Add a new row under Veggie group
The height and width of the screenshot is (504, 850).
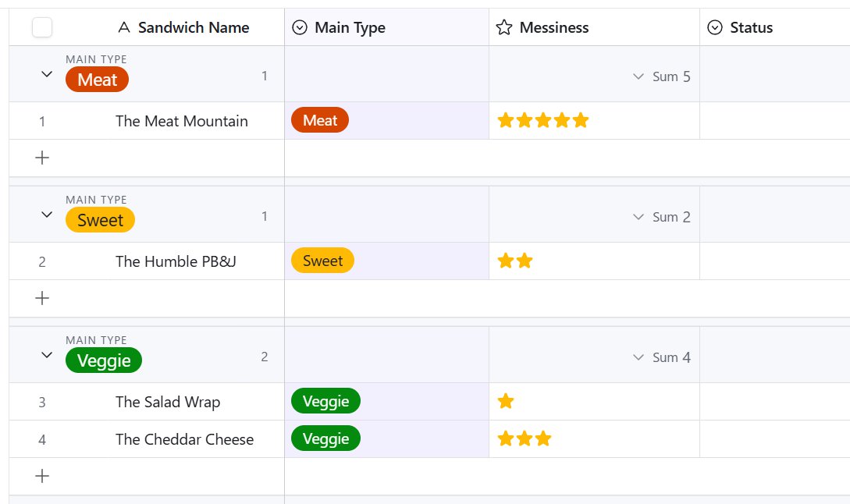pos(42,476)
